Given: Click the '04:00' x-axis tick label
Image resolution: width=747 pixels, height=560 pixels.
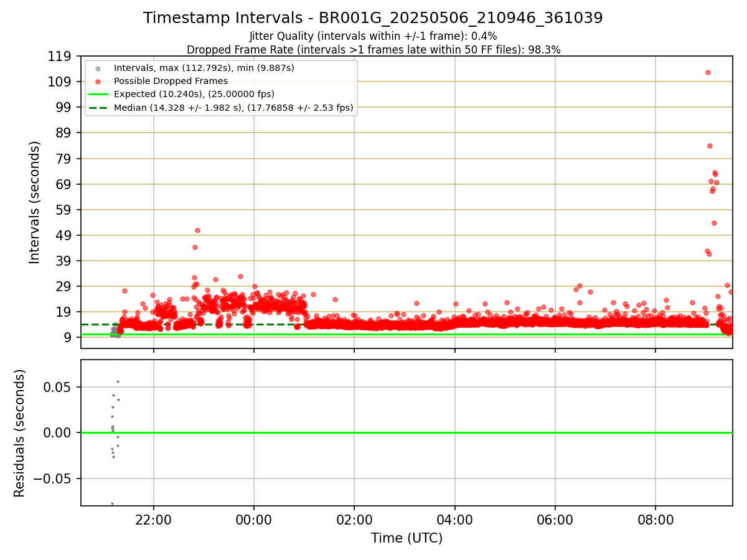Looking at the screenshot, I should (454, 520).
